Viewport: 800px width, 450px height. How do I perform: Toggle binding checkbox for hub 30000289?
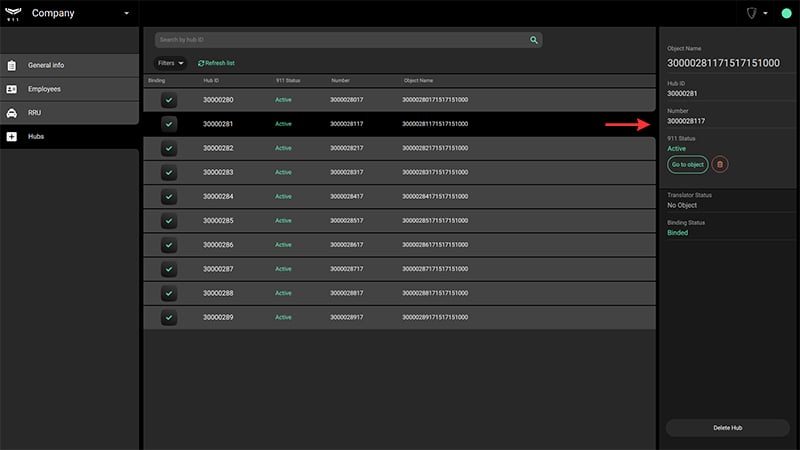coord(169,317)
